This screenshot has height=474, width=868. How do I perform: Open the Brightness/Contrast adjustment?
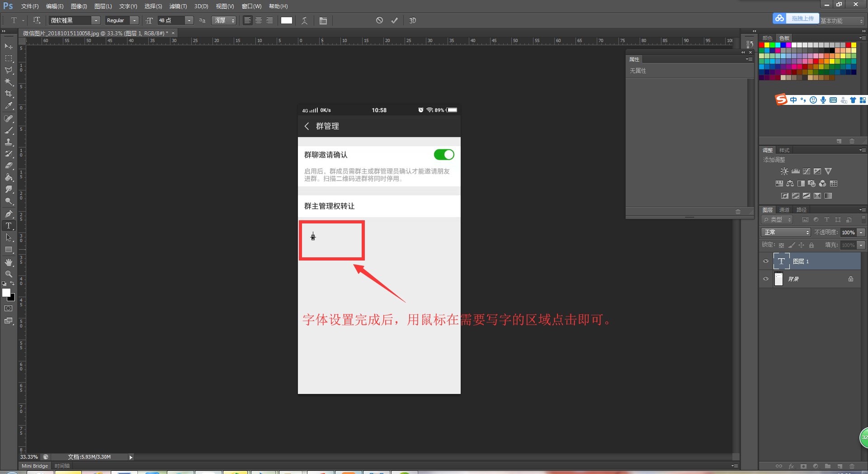pyautogui.click(x=784, y=171)
